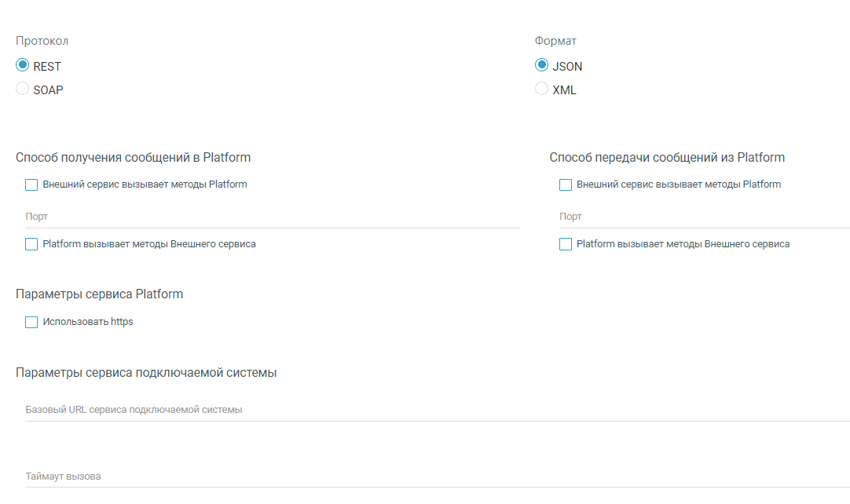Click the 'Параметры сервиса подключаемой системы' heading
The image size is (850, 504).
point(146,372)
